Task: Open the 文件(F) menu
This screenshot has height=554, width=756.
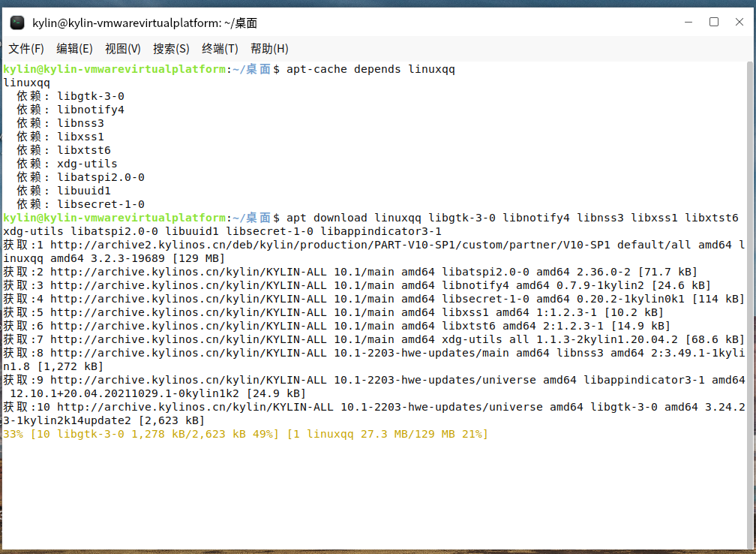Action: [26, 49]
